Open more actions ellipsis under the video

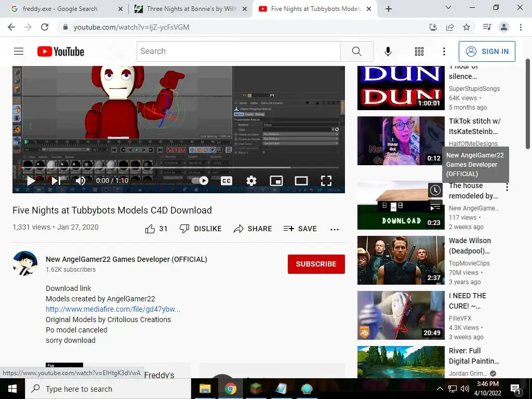(x=335, y=230)
